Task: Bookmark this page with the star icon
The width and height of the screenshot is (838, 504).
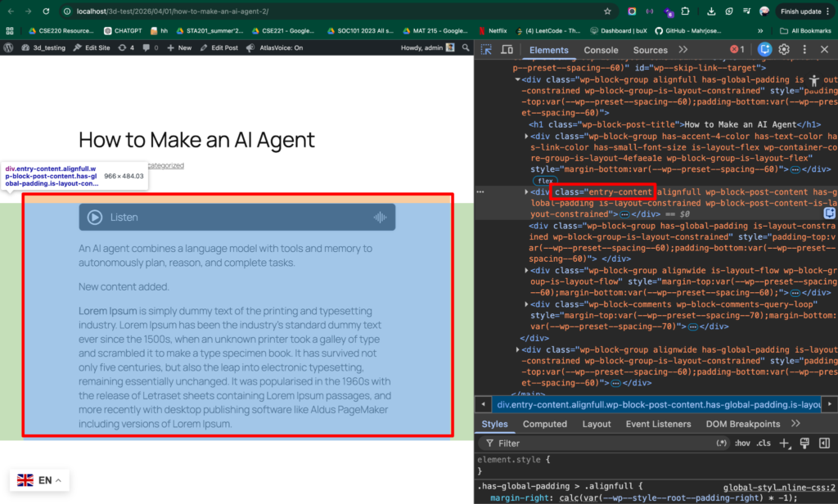Action: 607,11
